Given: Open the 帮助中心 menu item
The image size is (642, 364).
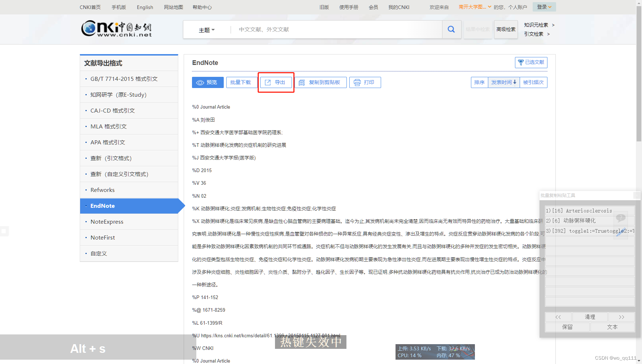Looking at the screenshot, I should tap(202, 7).
